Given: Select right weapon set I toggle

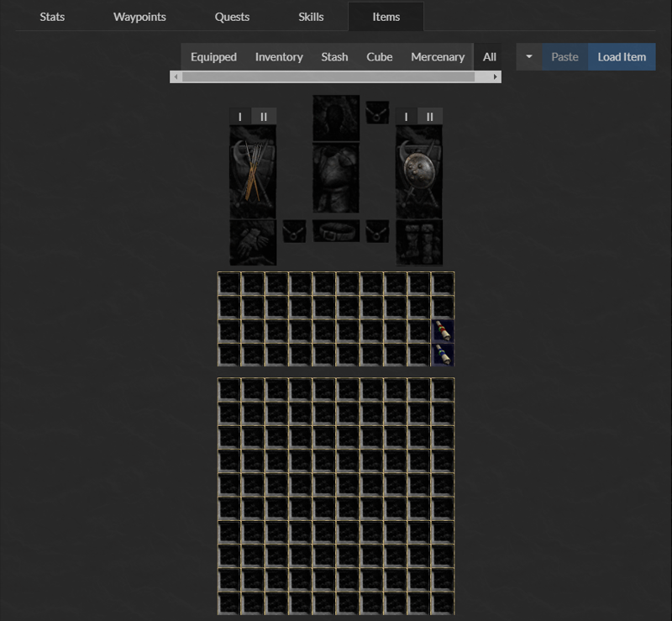Looking at the screenshot, I should pos(407,116).
